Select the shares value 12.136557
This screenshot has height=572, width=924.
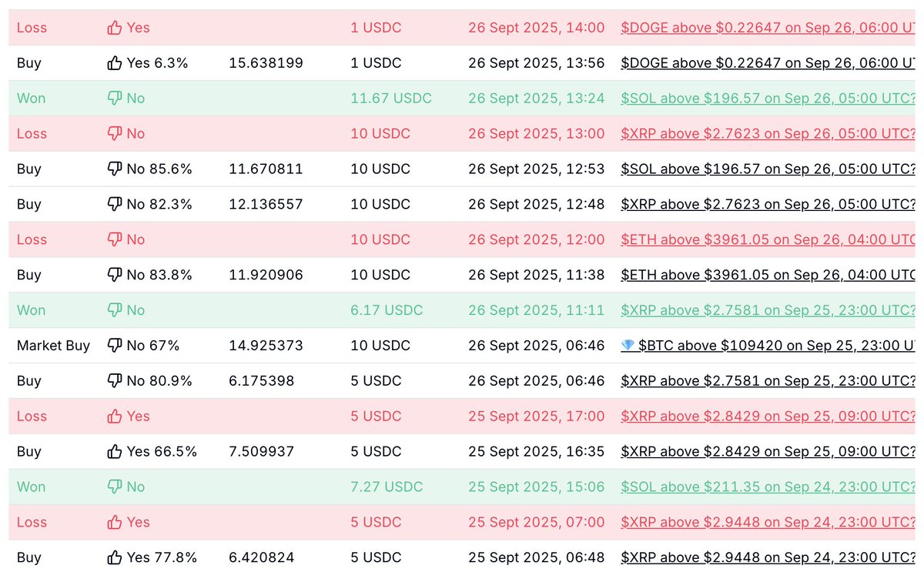[x=266, y=205]
